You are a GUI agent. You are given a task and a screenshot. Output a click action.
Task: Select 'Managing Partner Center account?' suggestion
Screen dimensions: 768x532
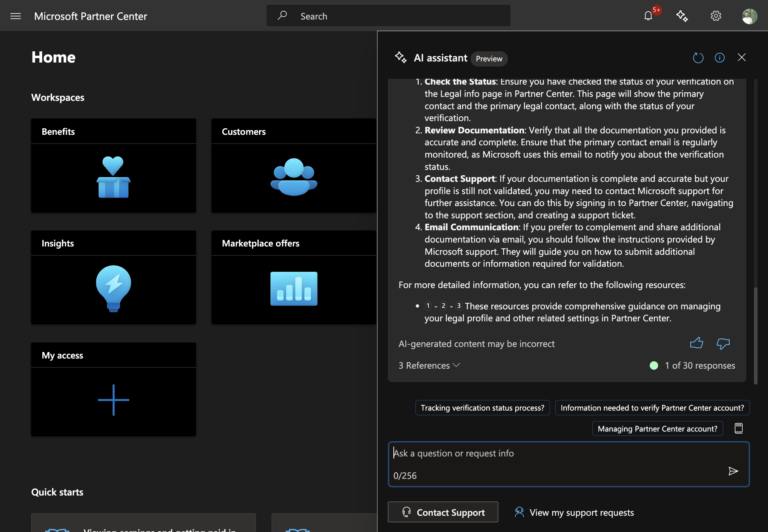point(657,429)
